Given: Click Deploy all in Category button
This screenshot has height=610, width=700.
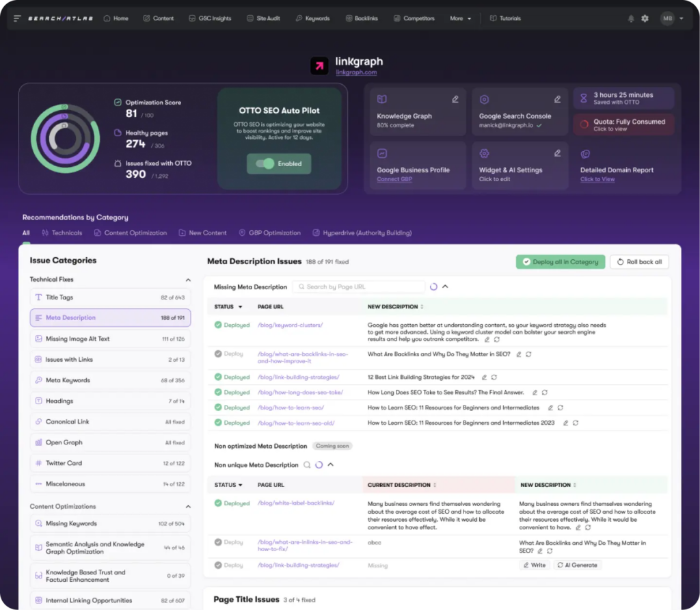Looking at the screenshot, I should point(560,262).
